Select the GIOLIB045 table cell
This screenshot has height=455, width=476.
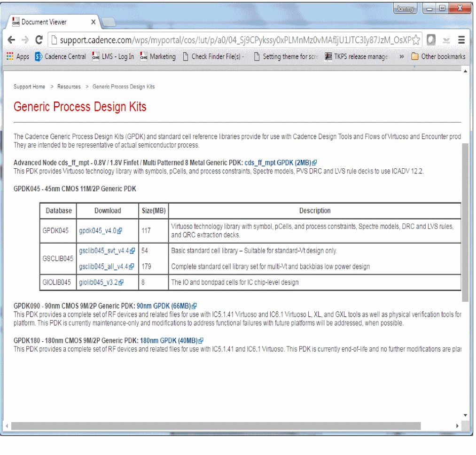58,282
